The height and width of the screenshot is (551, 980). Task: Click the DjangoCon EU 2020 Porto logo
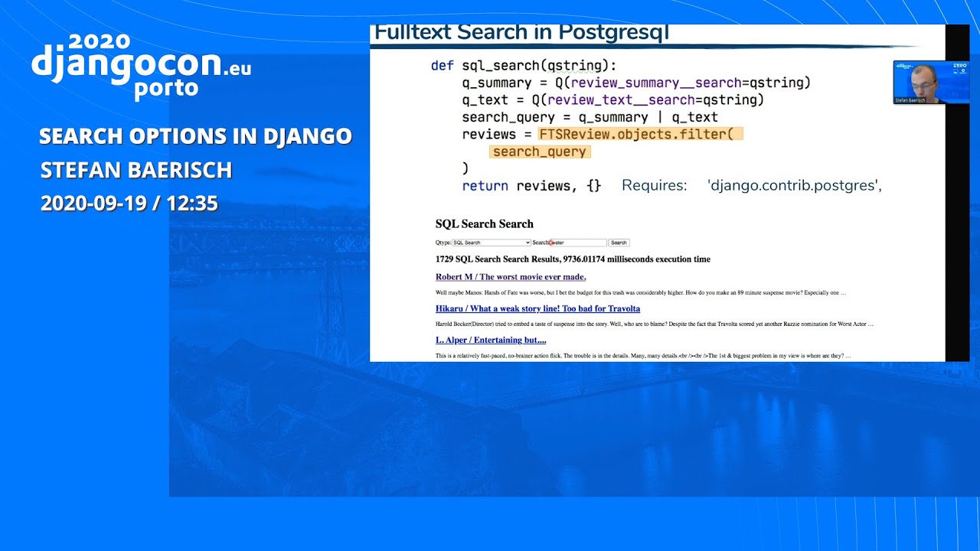[142, 66]
